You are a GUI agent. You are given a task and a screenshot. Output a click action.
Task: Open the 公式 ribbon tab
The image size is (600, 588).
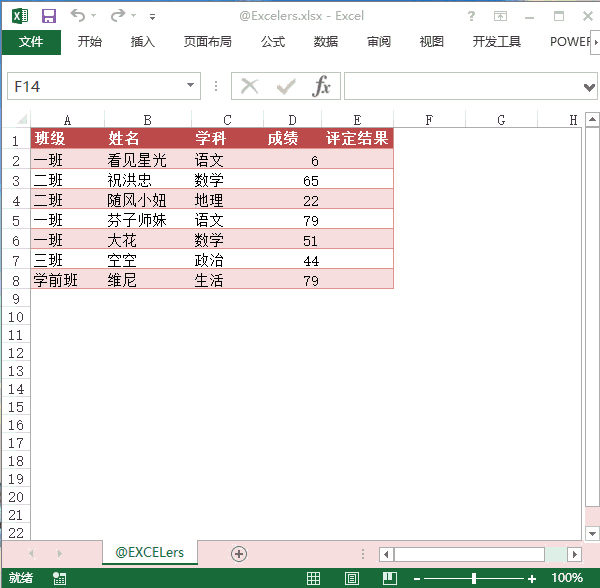[x=273, y=42]
